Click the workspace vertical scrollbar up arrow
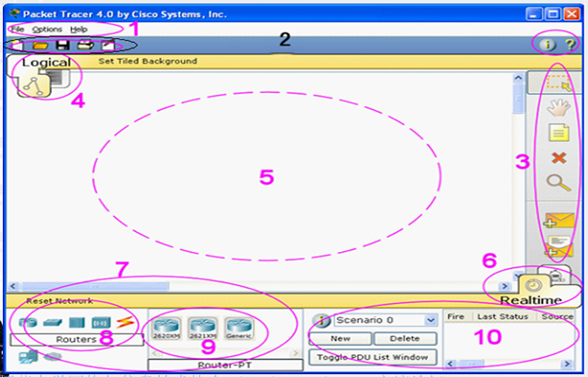588x377 pixels. (518, 78)
